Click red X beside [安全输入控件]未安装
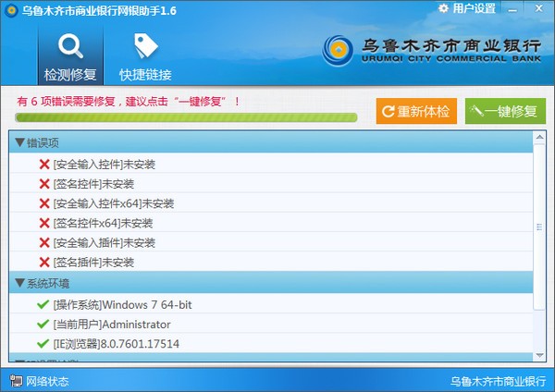 pyautogui.click(x=44, y=165)
